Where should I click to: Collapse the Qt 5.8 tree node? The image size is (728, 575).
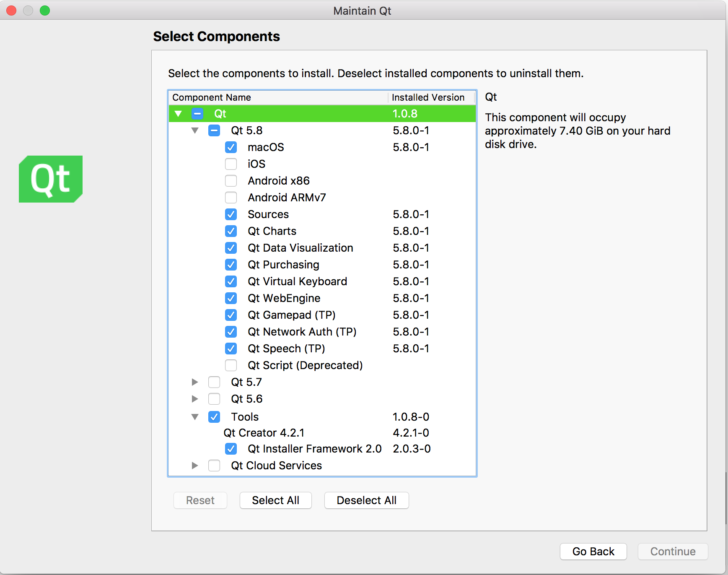coord(195,130)
